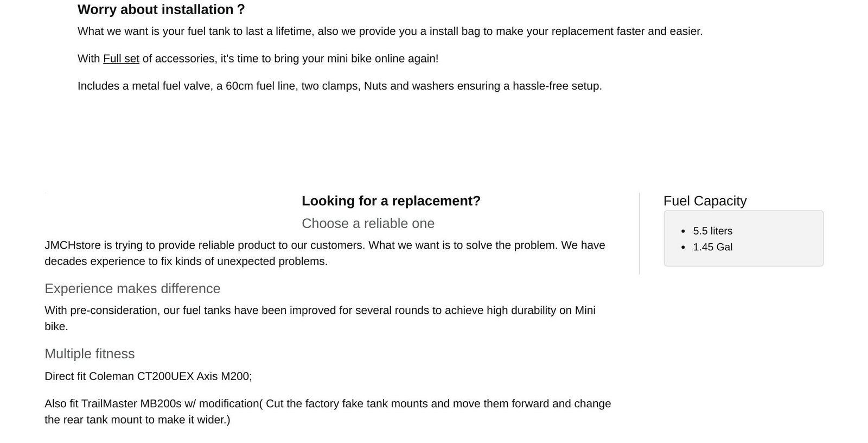Click the "Worry about installation?" heading
Image resolution: width=868 pixels, height=443 pixels.
(161, 10)
